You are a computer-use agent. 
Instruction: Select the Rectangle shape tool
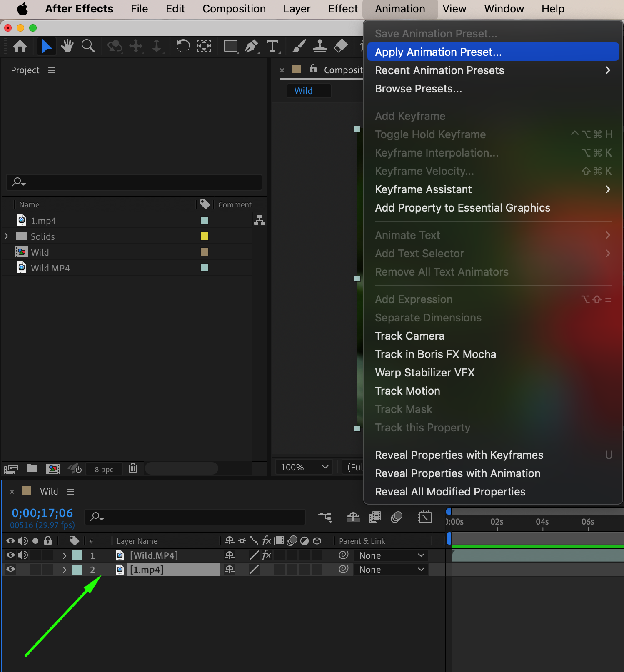coord(230,46)
